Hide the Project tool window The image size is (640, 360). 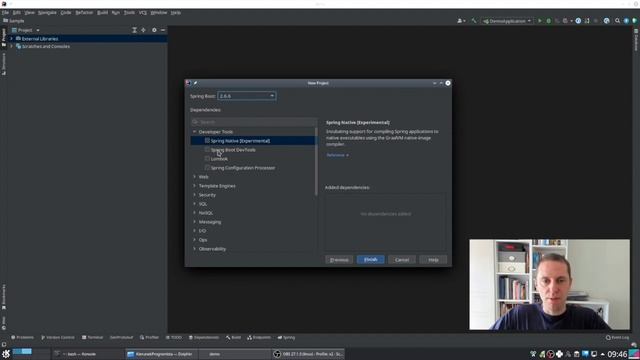tap(163, 30)
